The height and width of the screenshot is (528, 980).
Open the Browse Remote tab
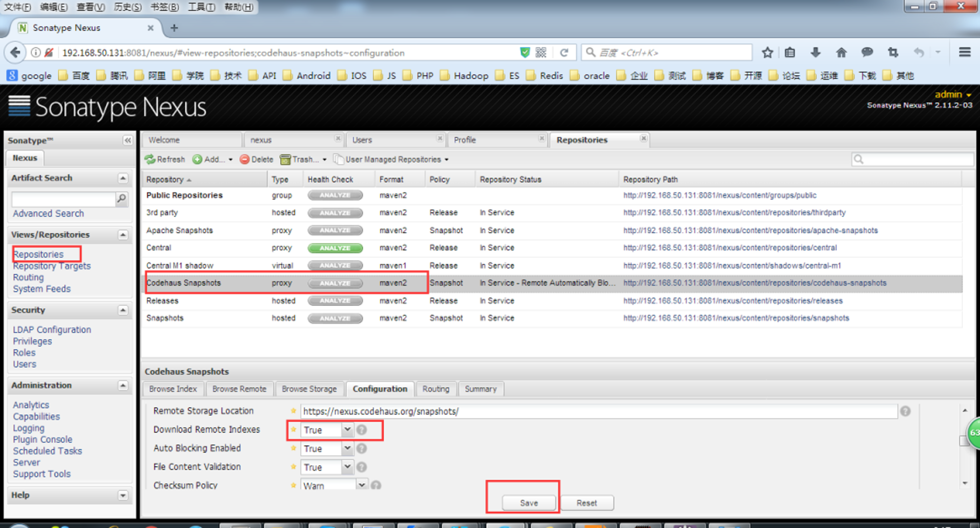coord(239,389)
